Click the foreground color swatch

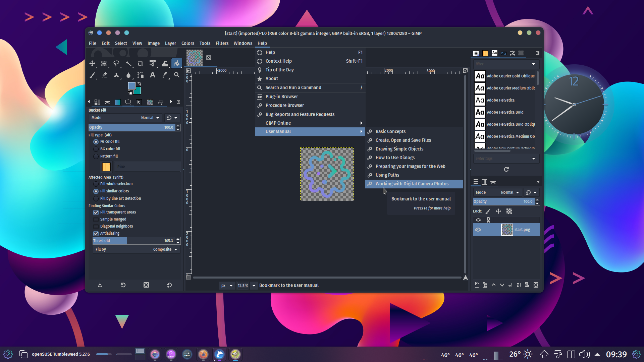click(x=131, y=85)
